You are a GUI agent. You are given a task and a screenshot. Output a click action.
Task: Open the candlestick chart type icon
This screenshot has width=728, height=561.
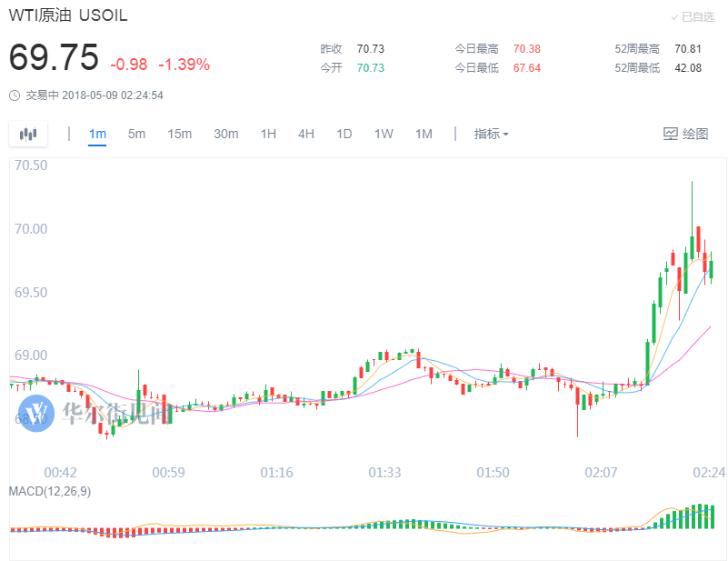pyautogui.click(x=28, y=135)
